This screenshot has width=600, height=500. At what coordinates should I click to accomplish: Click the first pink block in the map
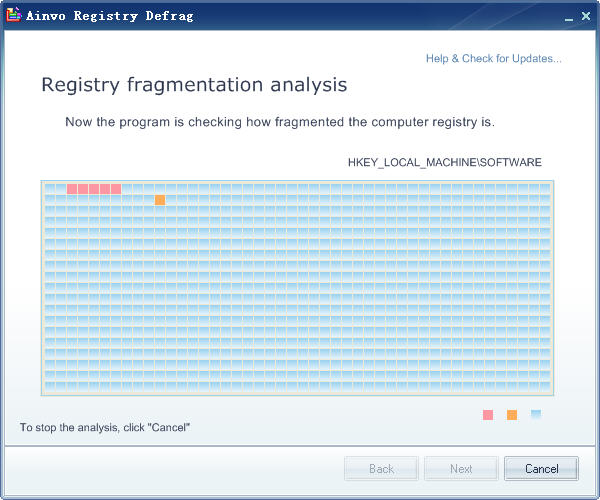pyautogui.click(x=72, y=189)
